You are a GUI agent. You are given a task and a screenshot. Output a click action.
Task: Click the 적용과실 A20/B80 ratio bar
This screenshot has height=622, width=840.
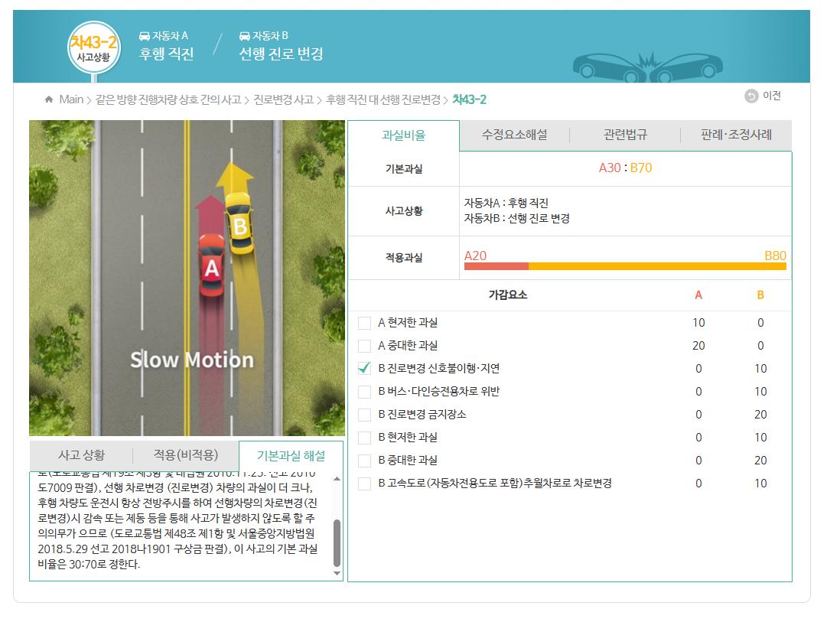pos(624,265)
